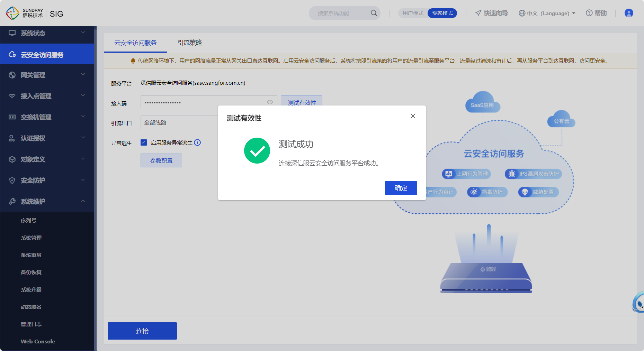
Task: Click the 认证授权 user icon
Action: (12, 138)
